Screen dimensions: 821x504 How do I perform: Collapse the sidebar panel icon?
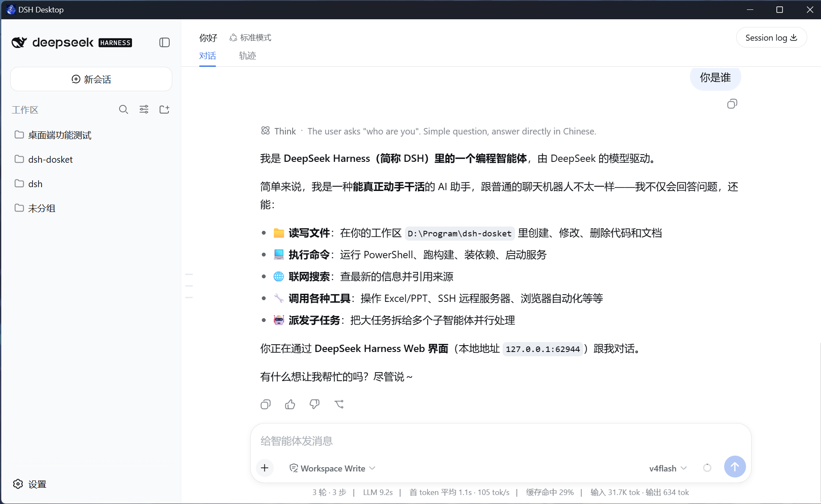[x=165, y=42]
